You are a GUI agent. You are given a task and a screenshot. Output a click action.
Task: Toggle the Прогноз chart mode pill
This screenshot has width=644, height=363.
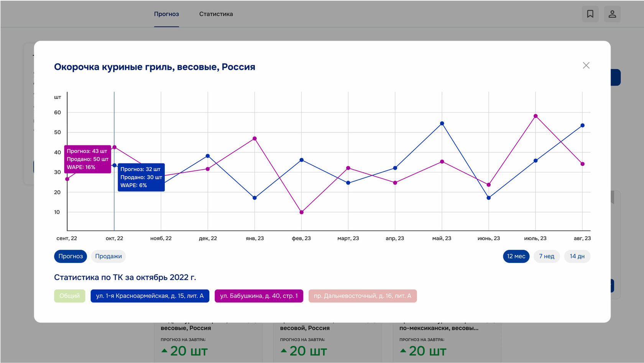click(x=71, y=256)
